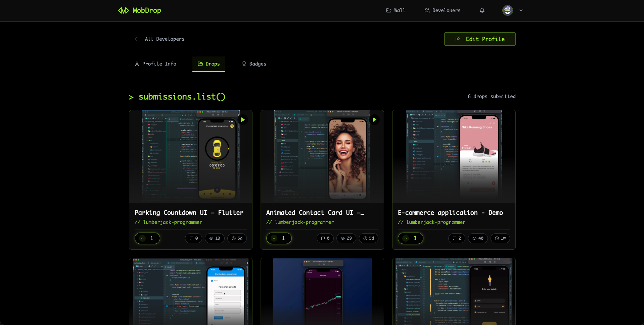Open the Developers page
Image resolution: width=644 pixels, height=325 pixels.
(442, 10)
